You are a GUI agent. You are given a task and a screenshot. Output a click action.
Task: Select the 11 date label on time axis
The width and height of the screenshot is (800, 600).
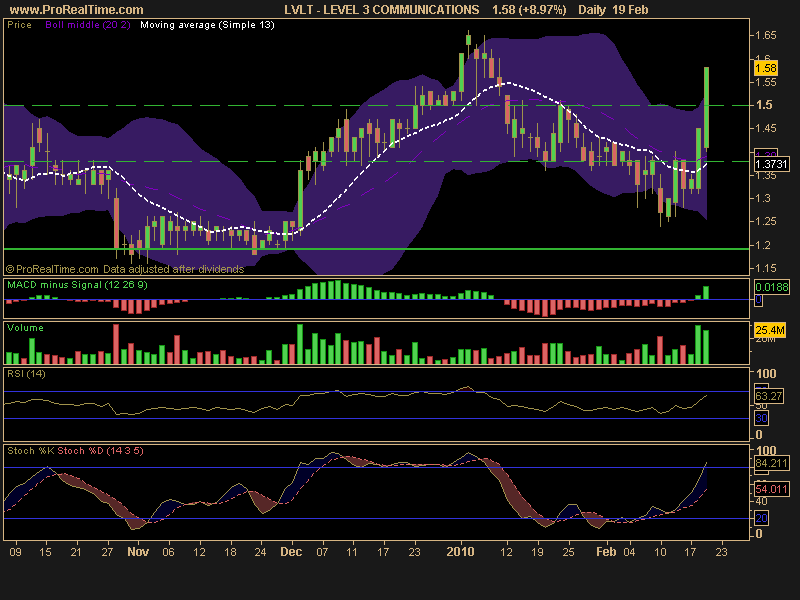pyautogui.click(x=352, y=552)
